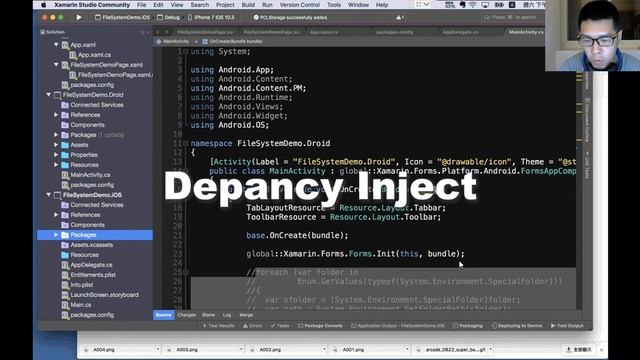Image resolution: width=640 pixels, height=360 pixels.
Task: Switch to the Changes view tab
Action: click(187, 315)
